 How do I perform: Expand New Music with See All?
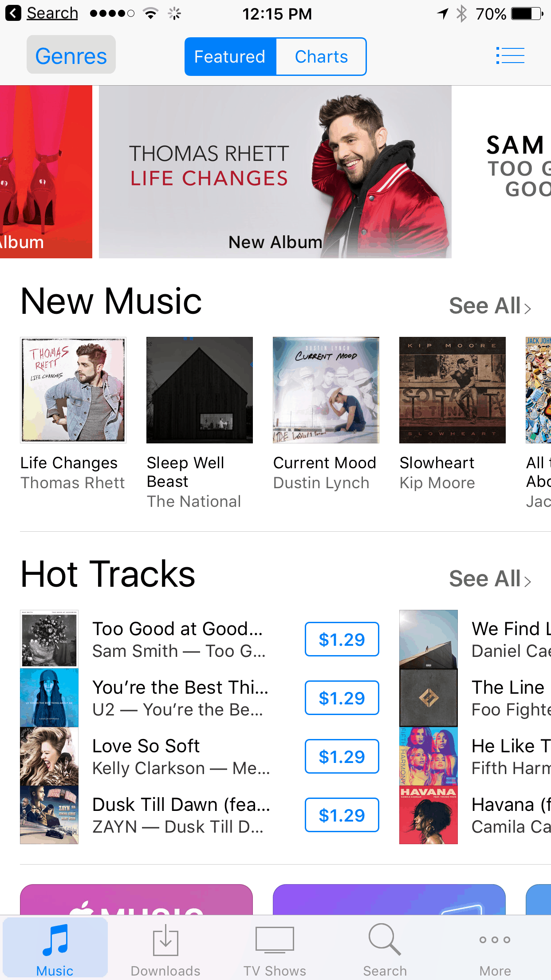(490, 306)
